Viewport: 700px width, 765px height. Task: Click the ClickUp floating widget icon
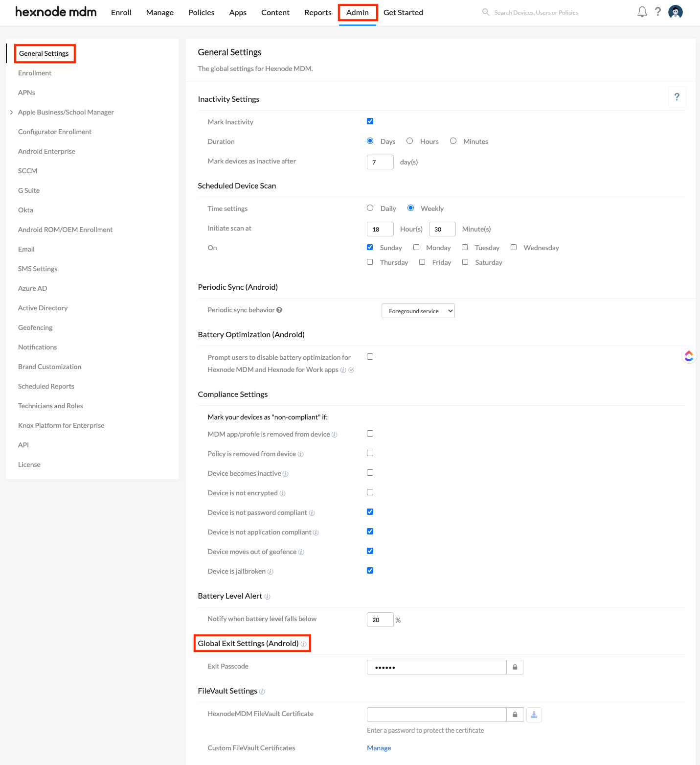pyautogui.click(x=689, y=356)
